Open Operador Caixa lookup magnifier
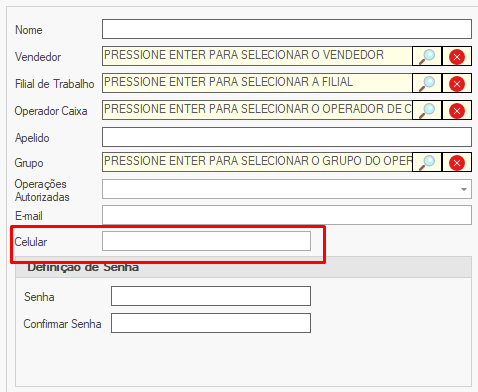Screen dimensions: 478x392 click(427, 110)
